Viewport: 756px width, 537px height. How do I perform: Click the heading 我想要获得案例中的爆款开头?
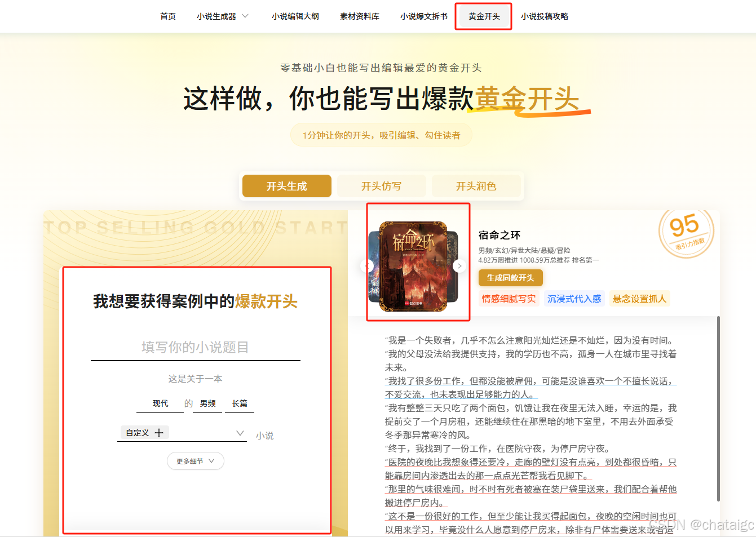[196, 301]
